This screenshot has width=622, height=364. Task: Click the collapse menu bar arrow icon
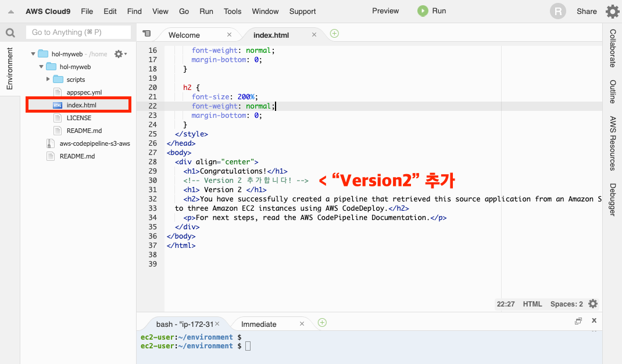[x=11, y=12]
